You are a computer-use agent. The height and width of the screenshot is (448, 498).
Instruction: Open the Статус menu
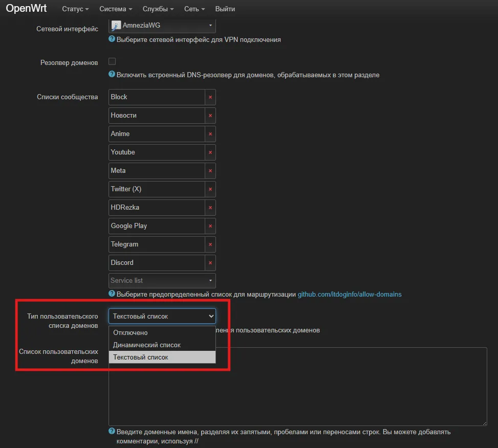coord(75,9)
